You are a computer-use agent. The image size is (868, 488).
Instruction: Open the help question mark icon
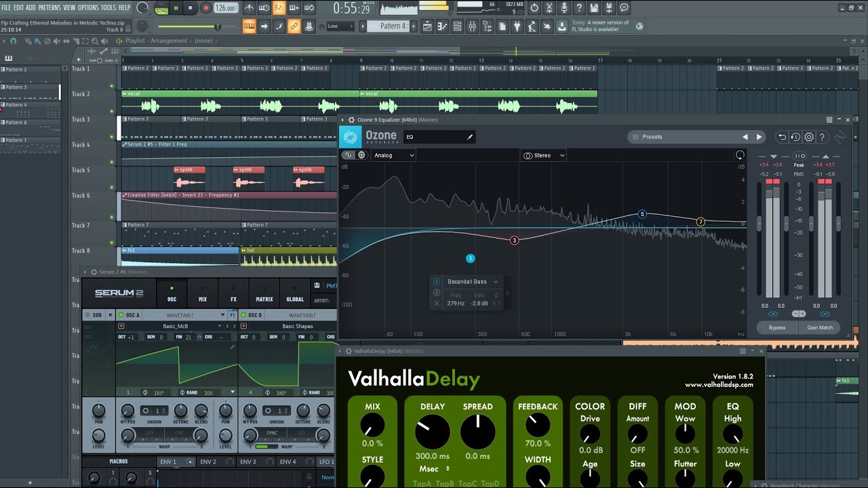coord(579,8)
